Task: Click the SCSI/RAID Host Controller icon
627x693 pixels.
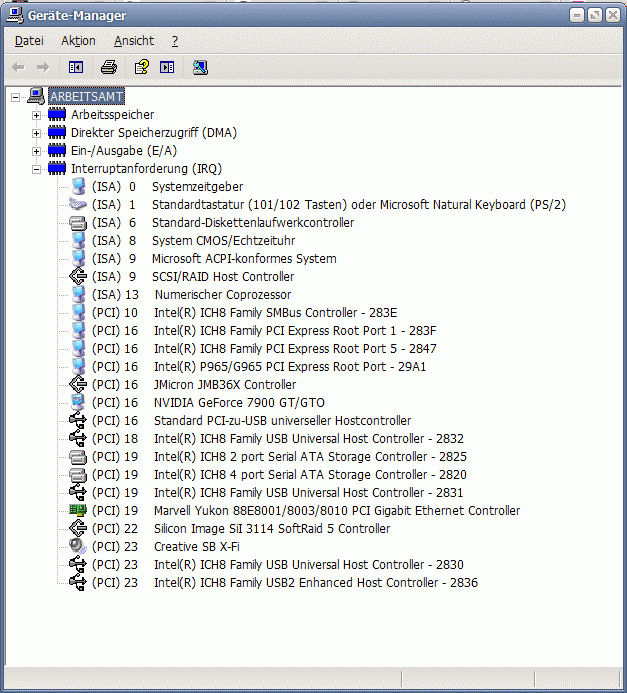Action: 78,277
